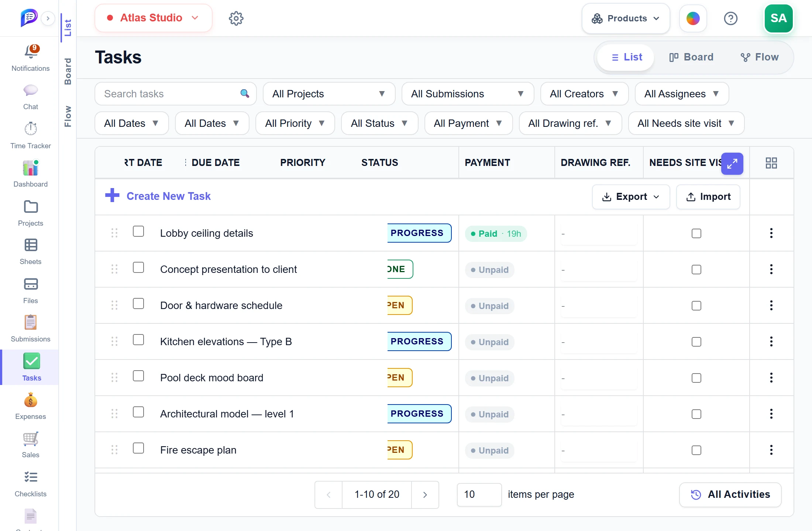Screen dimensions: 812x531
Task: Focus the Search tasks field
Action: (175, 94)
